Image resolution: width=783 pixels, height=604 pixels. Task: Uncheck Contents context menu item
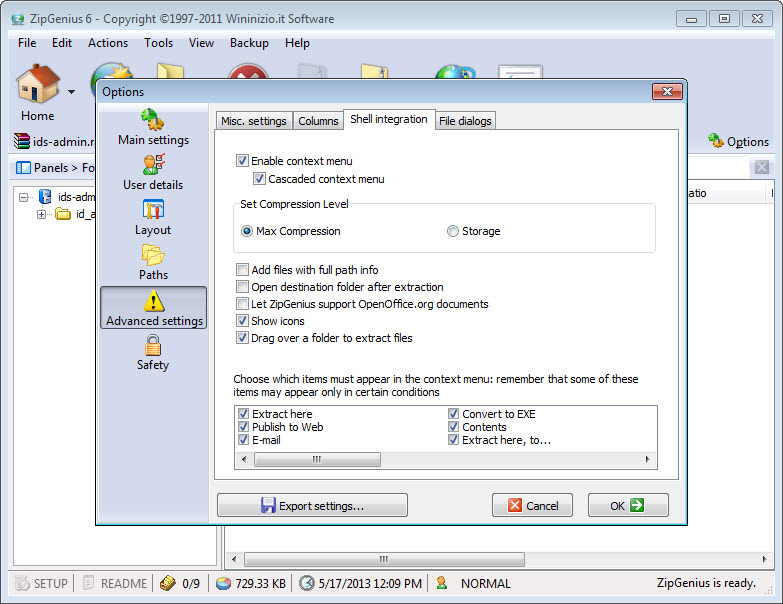coord(453,427)
